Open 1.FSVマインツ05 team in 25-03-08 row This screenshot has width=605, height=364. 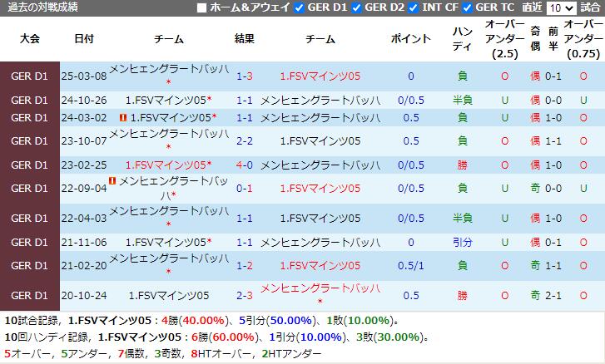320,76
